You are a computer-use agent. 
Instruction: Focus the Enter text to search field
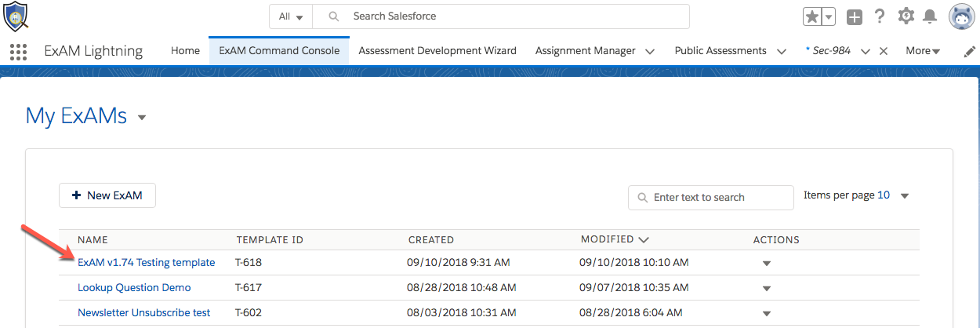point(717,198)
